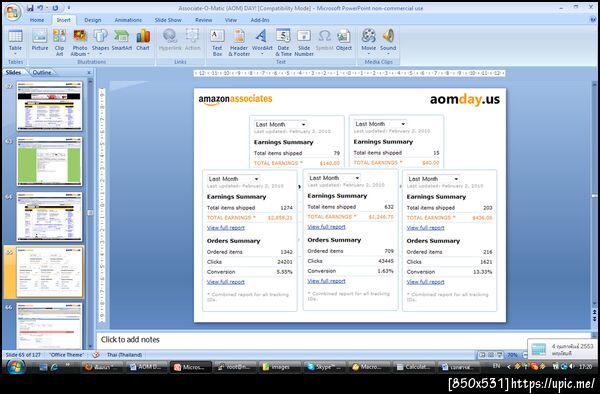
Task: Click the Office button logo
Action: (x=13, y=12)
